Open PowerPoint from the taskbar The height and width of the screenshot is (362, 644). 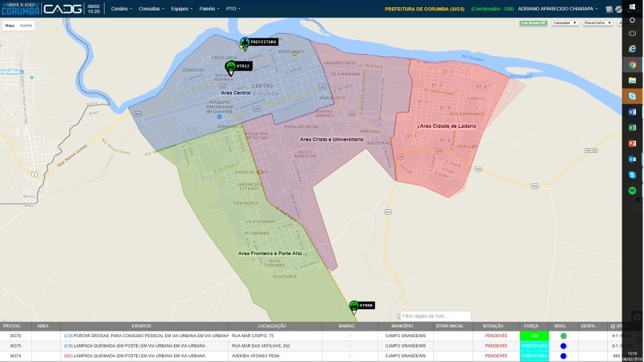click(x=633, y=143)
